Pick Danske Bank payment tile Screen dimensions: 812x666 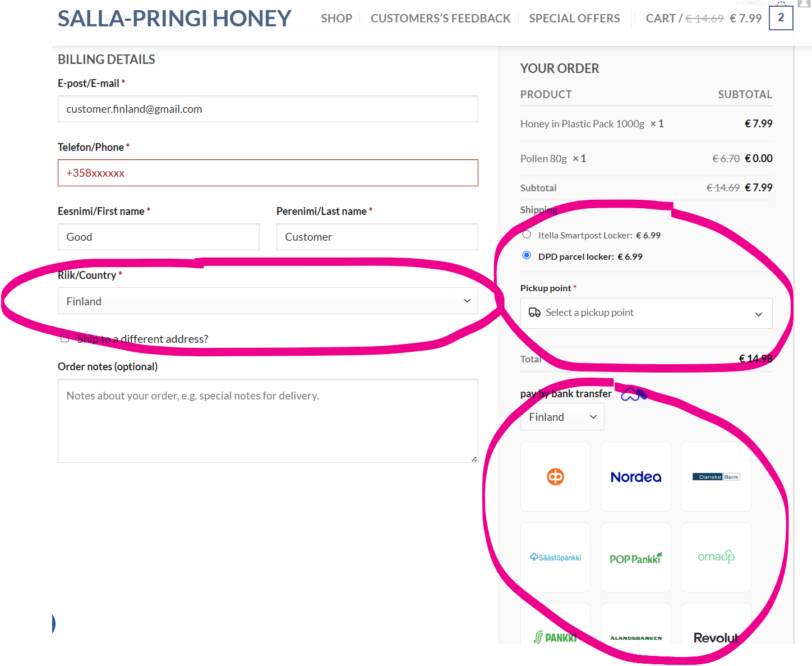(x=716, y=477)
